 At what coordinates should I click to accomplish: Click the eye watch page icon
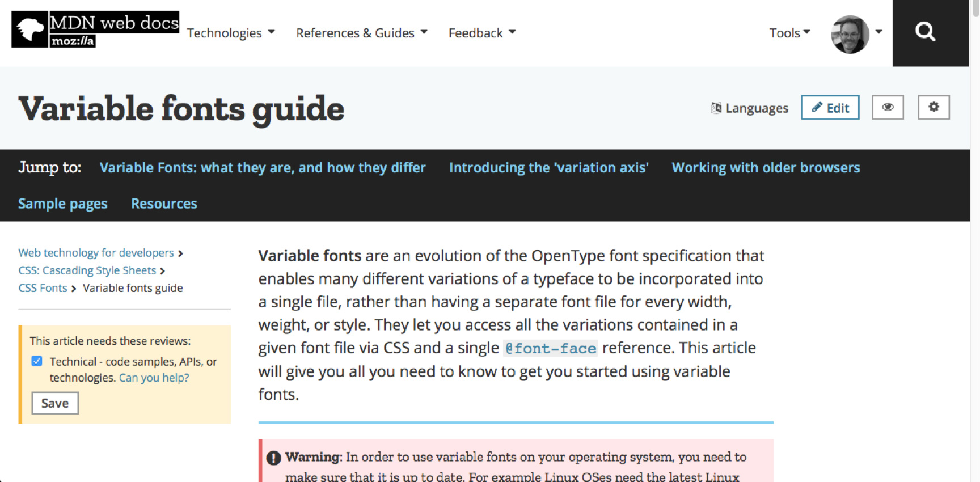(x=888, y=107)
